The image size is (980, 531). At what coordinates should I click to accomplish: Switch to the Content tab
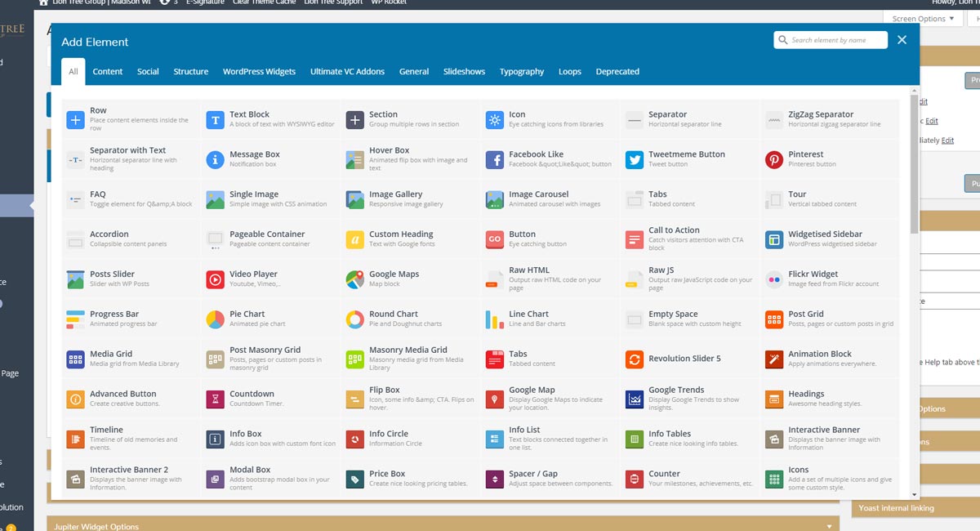coord(108,72)
